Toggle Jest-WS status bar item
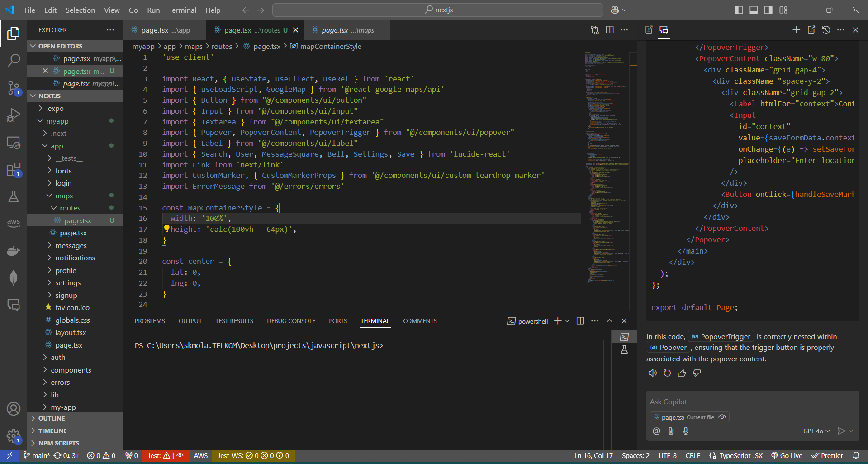868x464 pixels. 253,456
